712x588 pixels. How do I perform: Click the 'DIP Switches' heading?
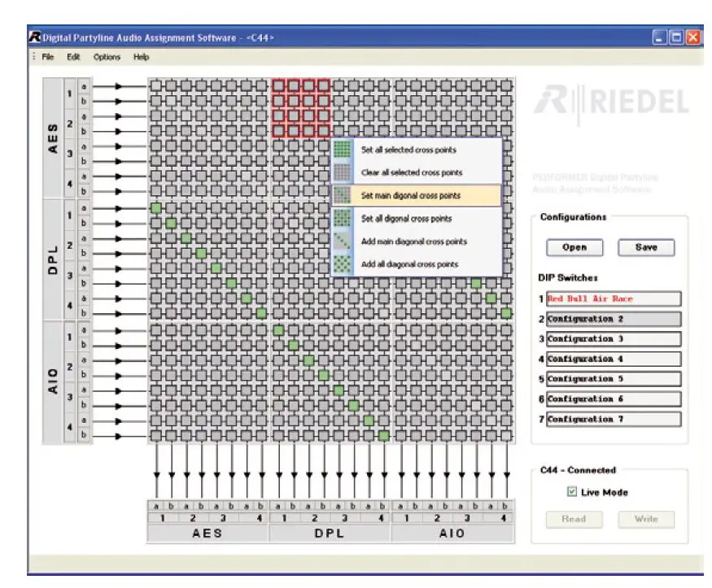tap(568, 277)
